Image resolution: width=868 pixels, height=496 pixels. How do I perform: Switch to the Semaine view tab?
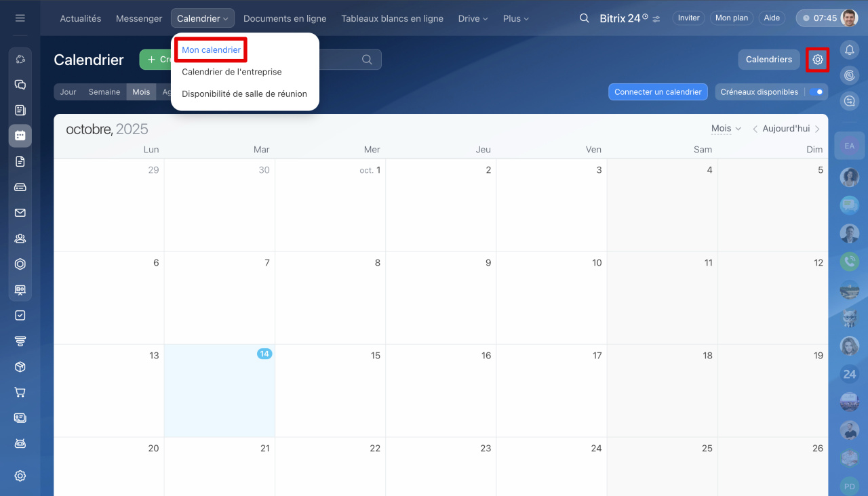pyautogui.click(x=104, y=92)
